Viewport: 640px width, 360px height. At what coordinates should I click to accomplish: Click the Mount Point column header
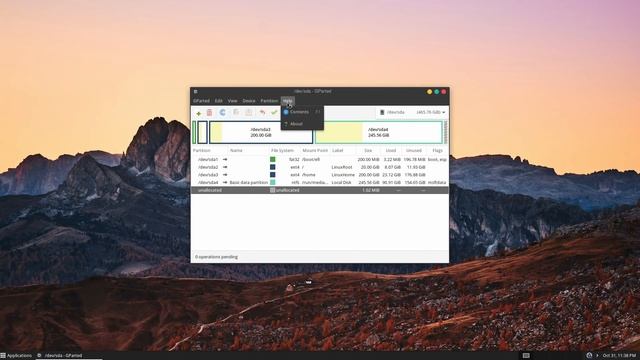(315, 151)
